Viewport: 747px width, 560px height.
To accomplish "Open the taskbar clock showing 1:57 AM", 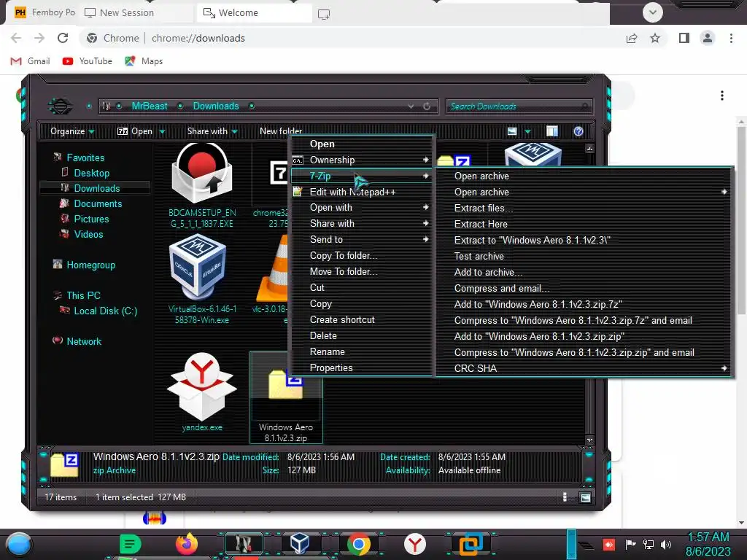I will pyautogui.click(x=708, y=544).
